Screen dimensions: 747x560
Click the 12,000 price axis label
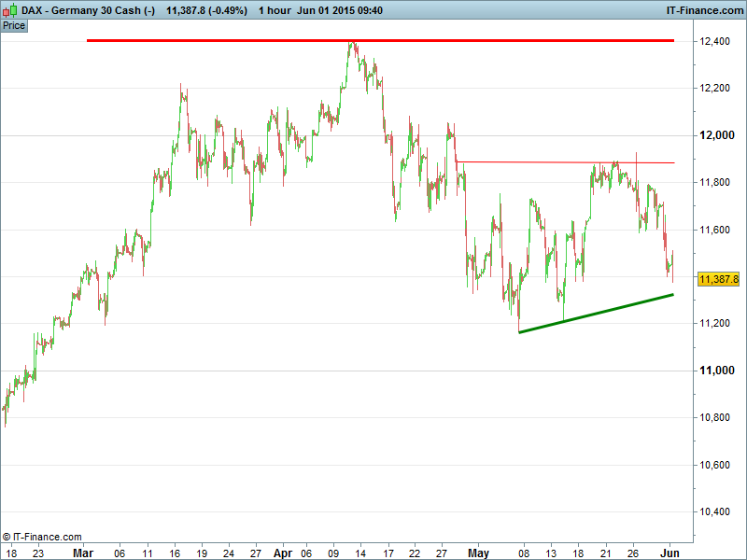(717, 135)
